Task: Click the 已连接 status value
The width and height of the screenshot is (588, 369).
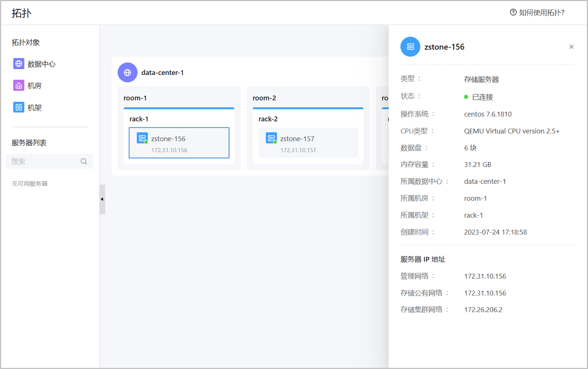Action: click(x=483, y=97)
